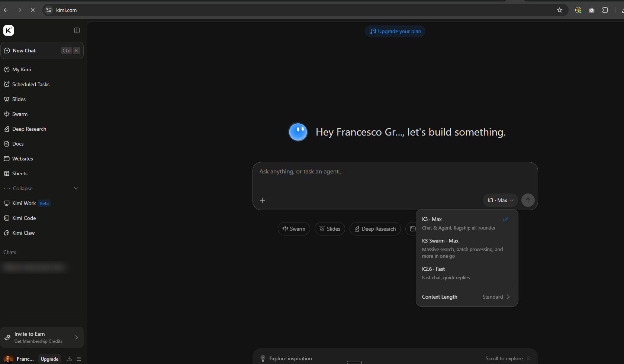Click the Upgrade button near profile
The image size is (624, 364).
[x=49, y=359]
